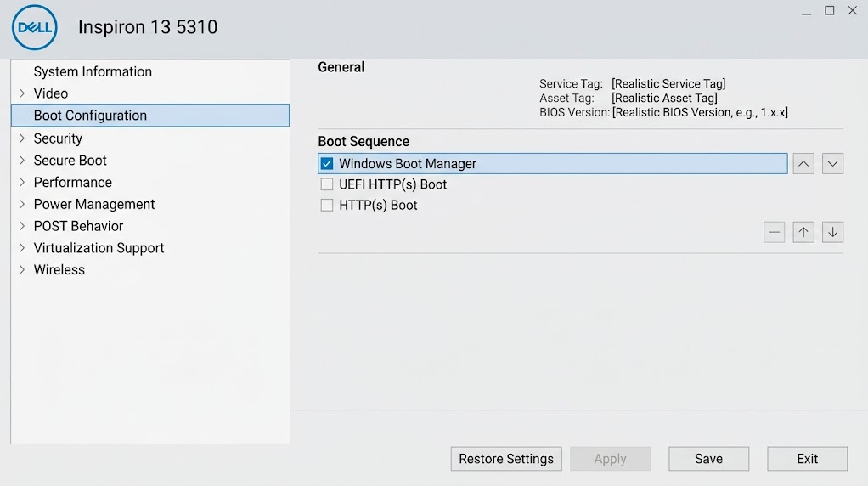Open POST Behavior settings
The width and height of the screenshot is (868, 486).
79,226
